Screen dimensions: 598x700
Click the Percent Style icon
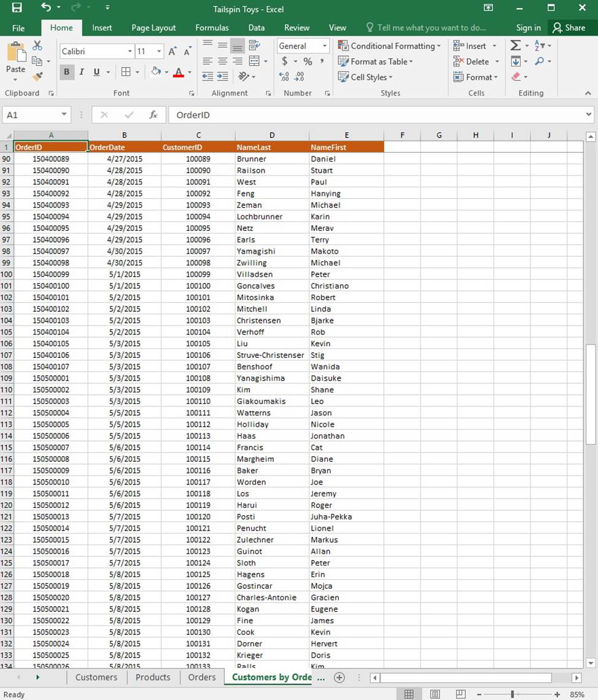(x=308, y=61)
